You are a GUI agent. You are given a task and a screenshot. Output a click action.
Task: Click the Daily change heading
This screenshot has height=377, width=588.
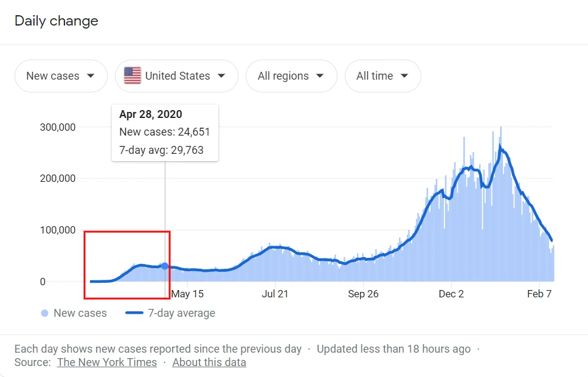56,21
